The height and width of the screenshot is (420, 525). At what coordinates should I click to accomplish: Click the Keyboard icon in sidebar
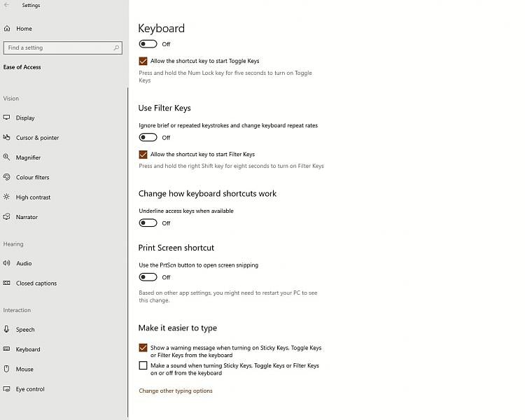point(7,349)
